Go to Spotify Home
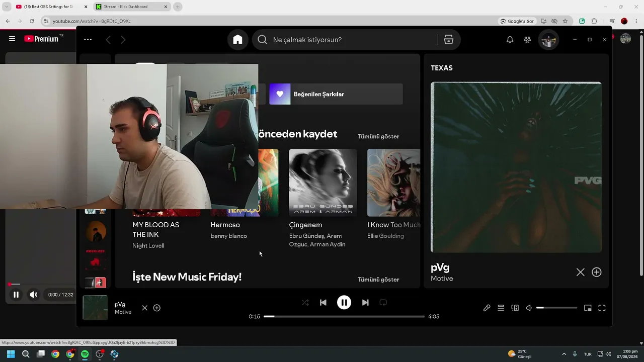 pos(237,40)
